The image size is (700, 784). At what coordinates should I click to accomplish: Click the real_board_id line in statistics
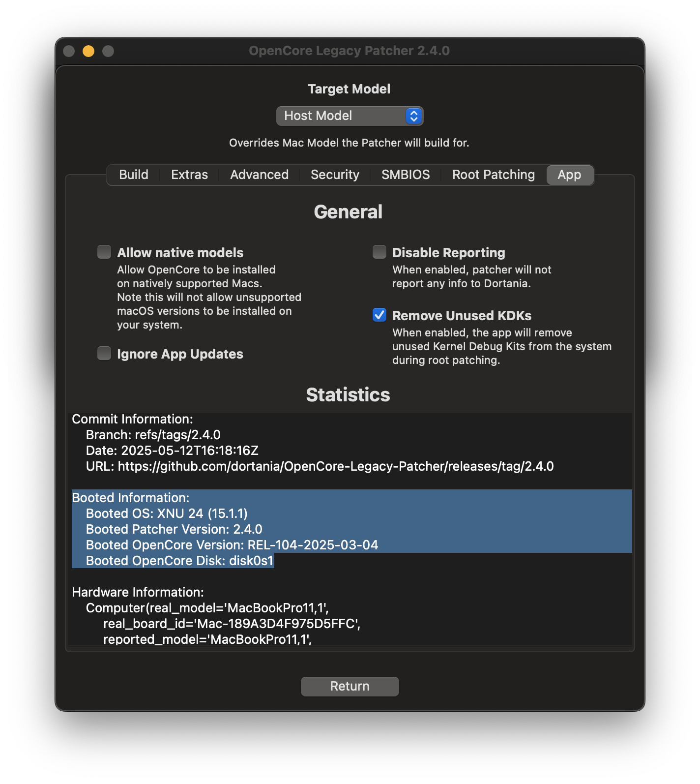click(232, 624)
